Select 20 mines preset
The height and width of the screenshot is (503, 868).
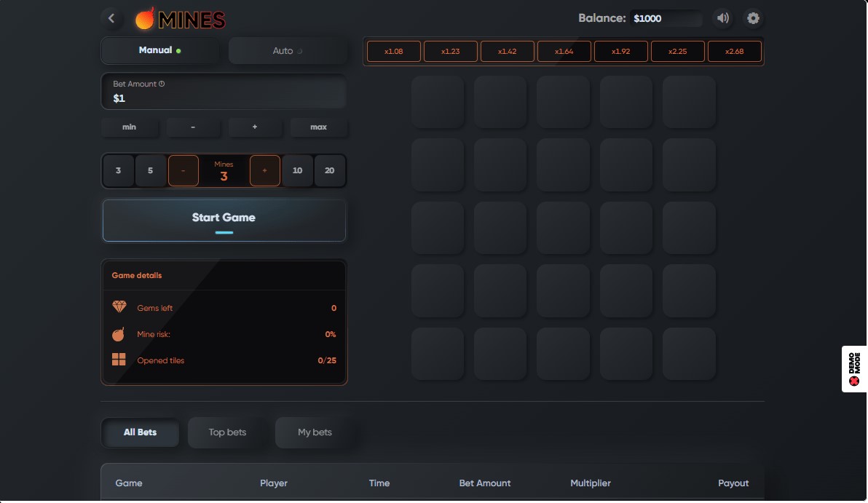point(329,170)
